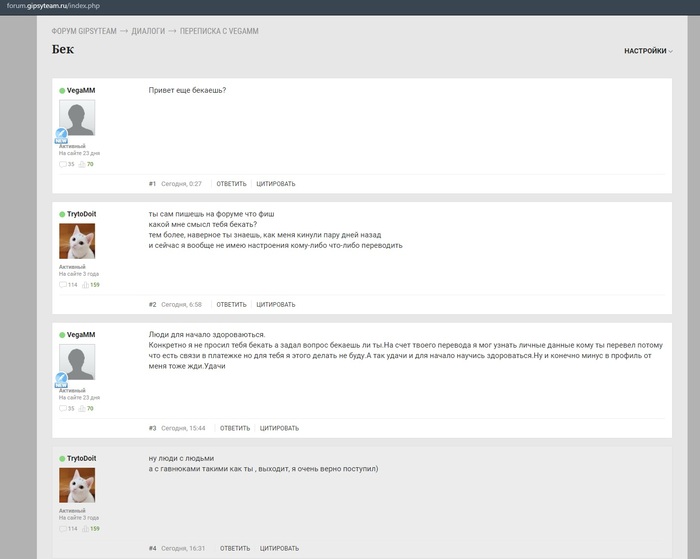Open TrytoDoit profile name in post #2
700x559 pixels.
pos(82,214)
